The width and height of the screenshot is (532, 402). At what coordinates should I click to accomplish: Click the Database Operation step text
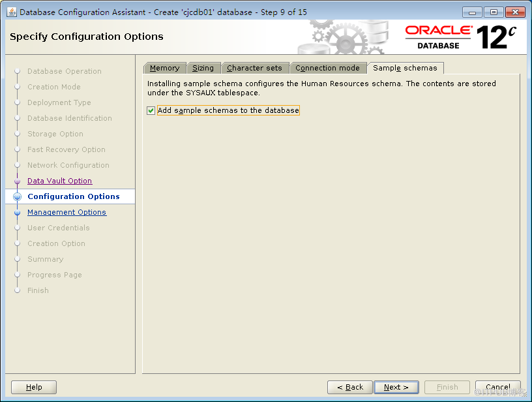point(65,71)
